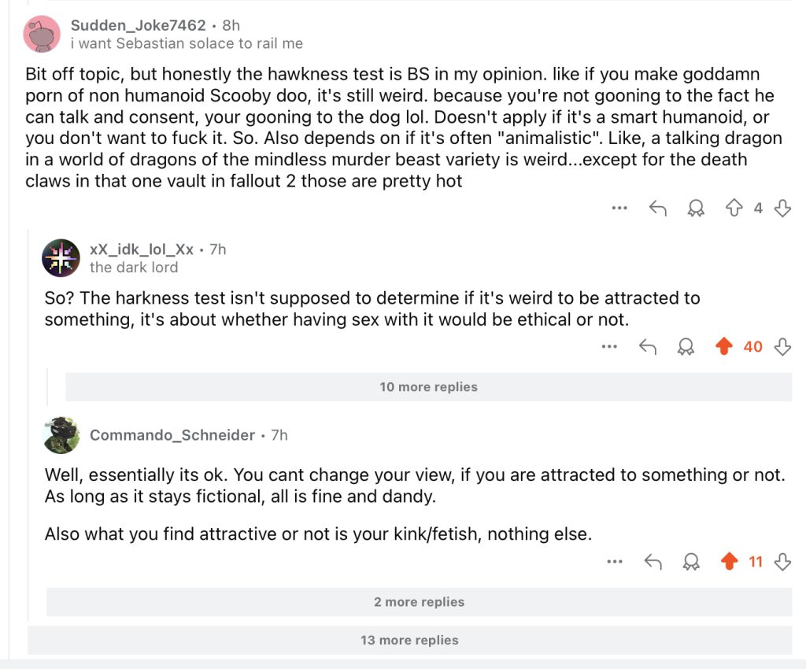This screenshot has width=806, height=672.
Task: Open the xX_idk_lol_Xx options menu
Action: click(x=609, y=347)
